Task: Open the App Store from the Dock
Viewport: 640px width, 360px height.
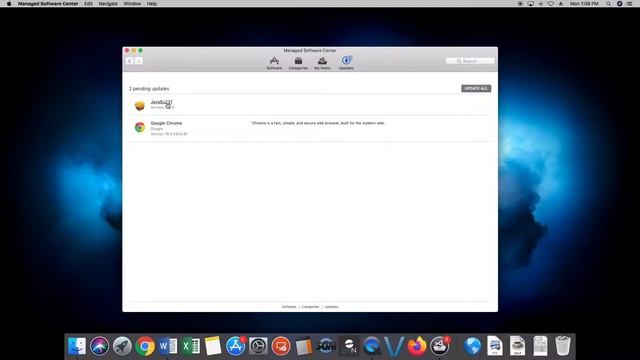Action: tap(236, 346)
